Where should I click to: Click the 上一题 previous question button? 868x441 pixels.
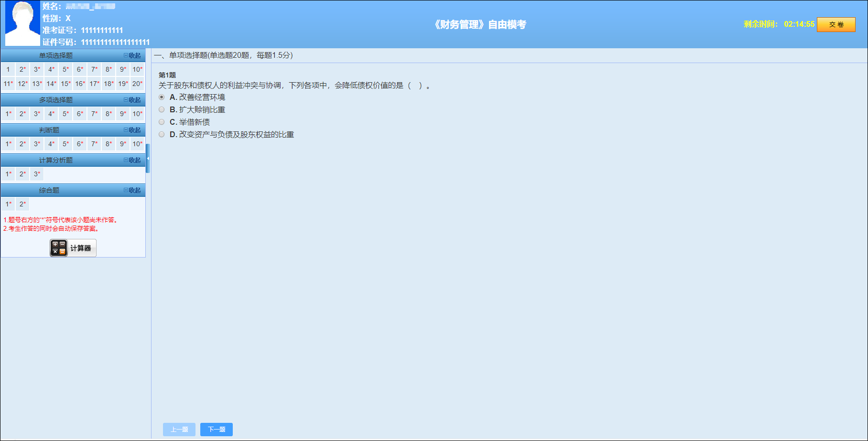[x=179, y=429]
